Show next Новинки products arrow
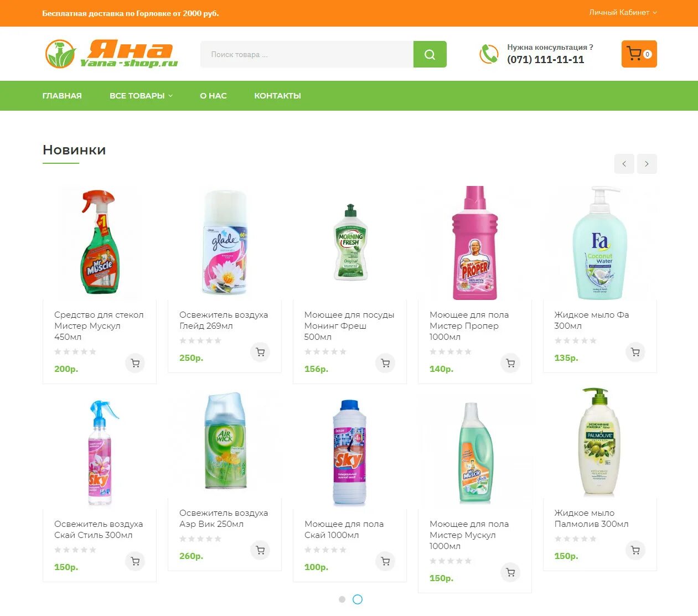This screenshot has height=616, width=698. (647, 164)
